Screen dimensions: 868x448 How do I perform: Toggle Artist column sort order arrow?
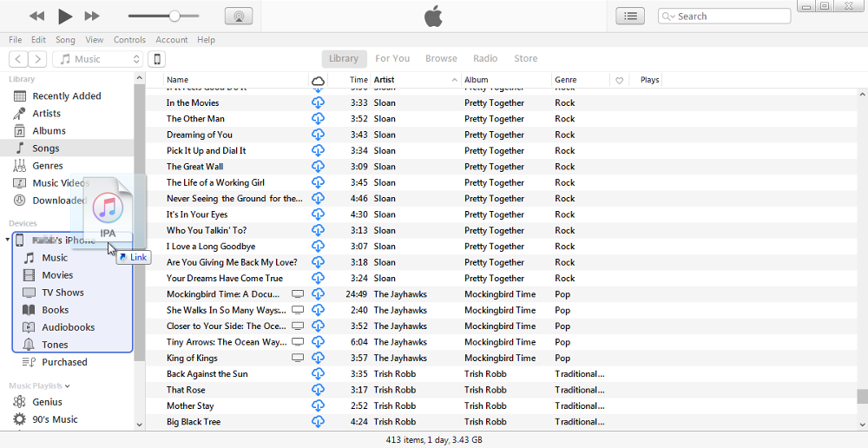[455, 80]
